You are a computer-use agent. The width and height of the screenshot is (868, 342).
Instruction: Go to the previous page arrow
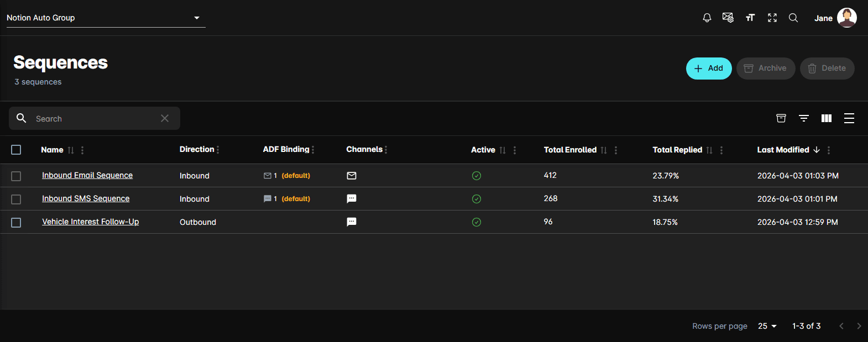(x=841, y=326)
